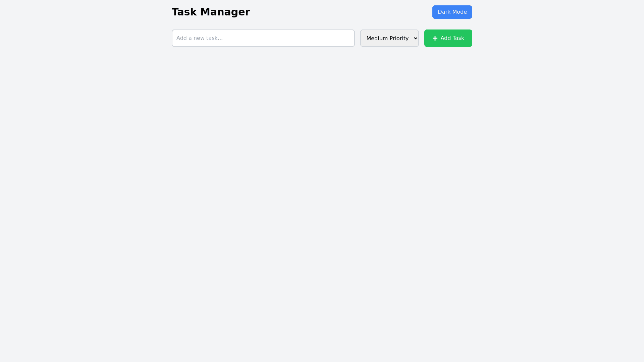Open the Medium Priority dropdown
Screen dimensions: 644x362
pyautogui.click(x=389, y=38)
